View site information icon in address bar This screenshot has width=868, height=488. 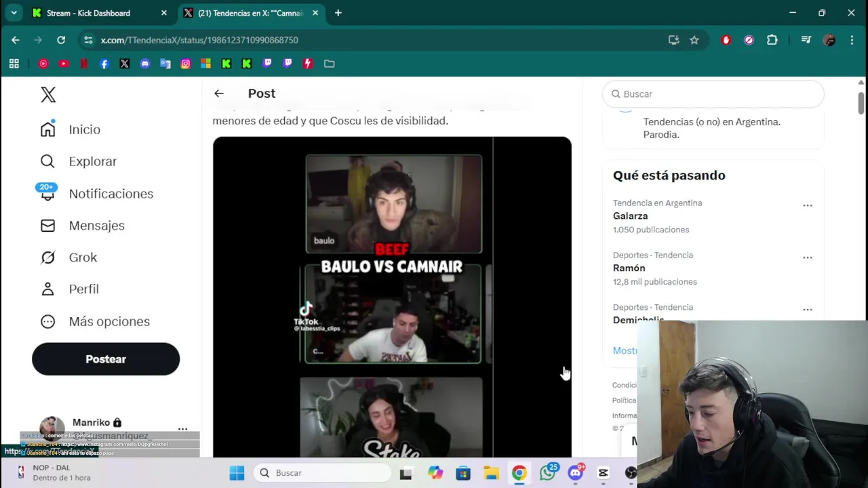point(88,40)
